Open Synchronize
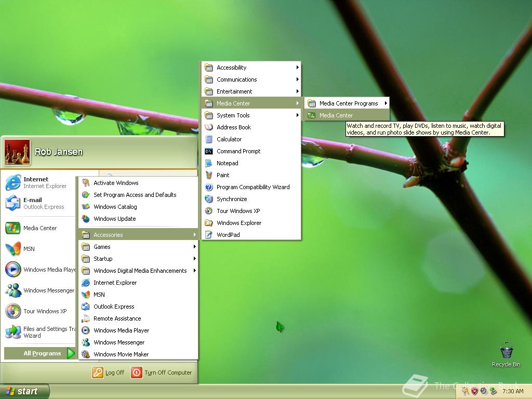The width and height of the screenshot is (532, 399). [251, 199]
